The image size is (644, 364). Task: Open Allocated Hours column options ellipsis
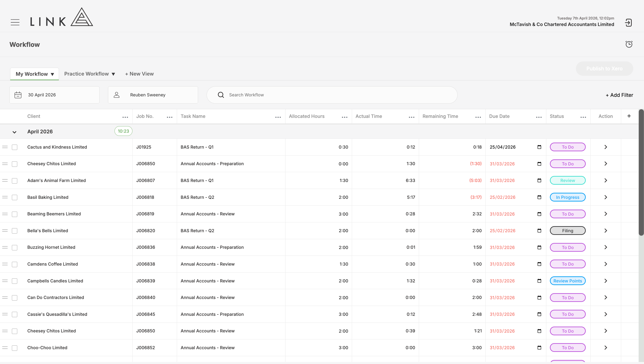(x=344, y=117)
